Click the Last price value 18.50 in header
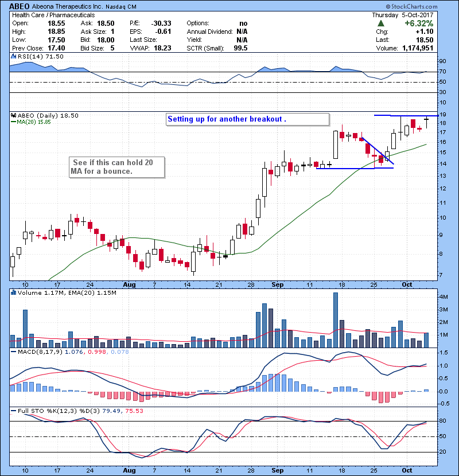The image size is (459, 476). pyautogui.click(x=425, y=40)
